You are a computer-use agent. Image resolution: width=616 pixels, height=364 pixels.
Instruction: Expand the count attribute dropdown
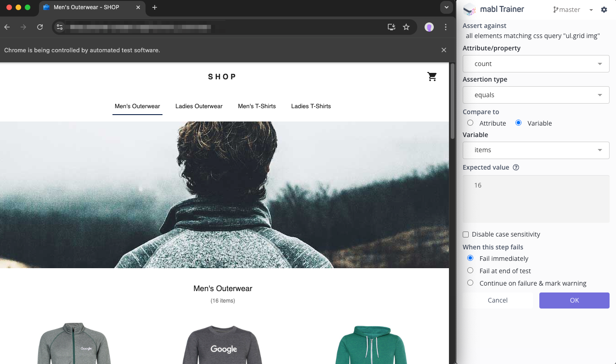pyautogui.click(x=536, y=64)
